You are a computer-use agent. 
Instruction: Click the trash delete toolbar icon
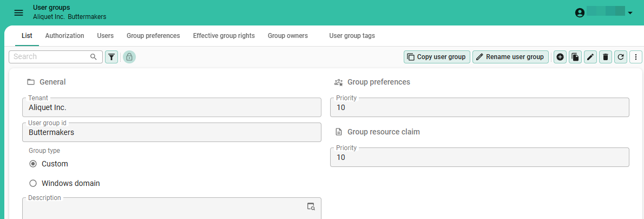[606, 57]
